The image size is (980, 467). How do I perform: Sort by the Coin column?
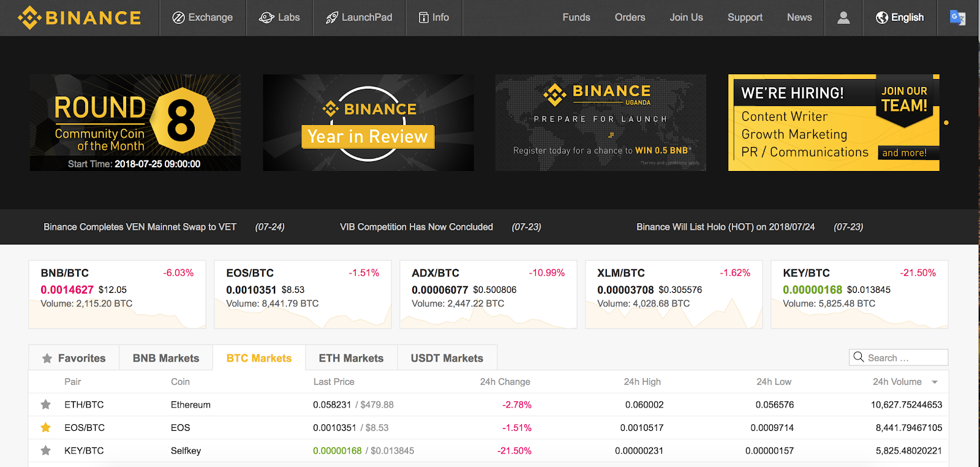click(180, 382)
